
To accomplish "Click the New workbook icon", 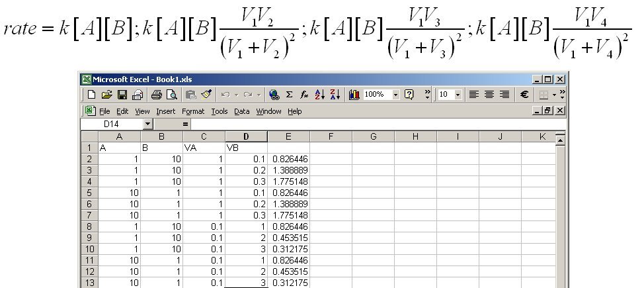I will point(92,95).
